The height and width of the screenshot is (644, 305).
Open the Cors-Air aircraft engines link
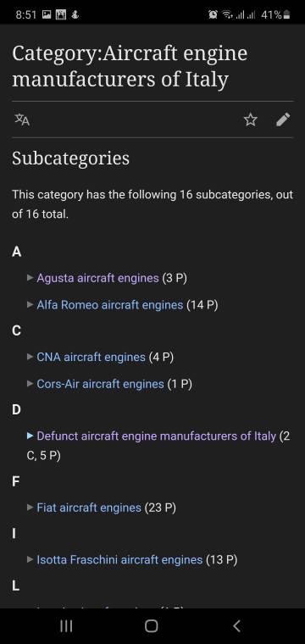(x=101, y=384)
